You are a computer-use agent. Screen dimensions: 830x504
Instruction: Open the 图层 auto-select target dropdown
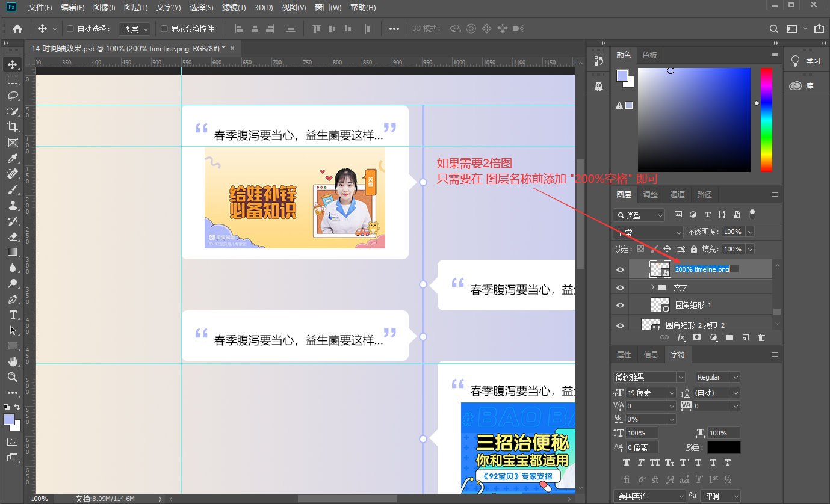(134, 29)
